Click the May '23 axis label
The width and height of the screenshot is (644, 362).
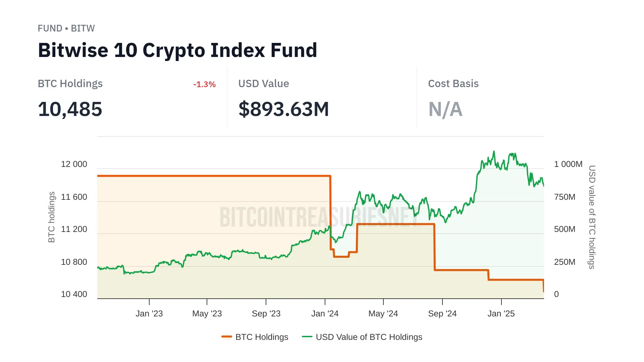(207, 314)
